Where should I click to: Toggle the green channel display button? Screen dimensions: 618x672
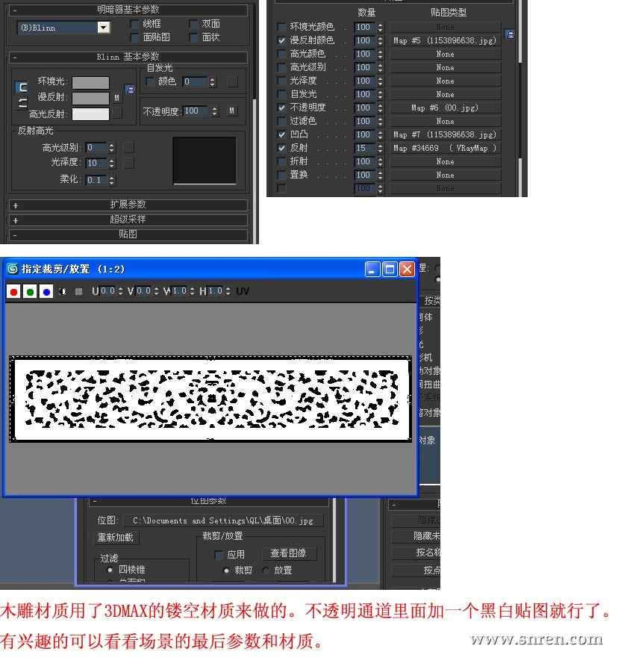click(x=30, y=291)
